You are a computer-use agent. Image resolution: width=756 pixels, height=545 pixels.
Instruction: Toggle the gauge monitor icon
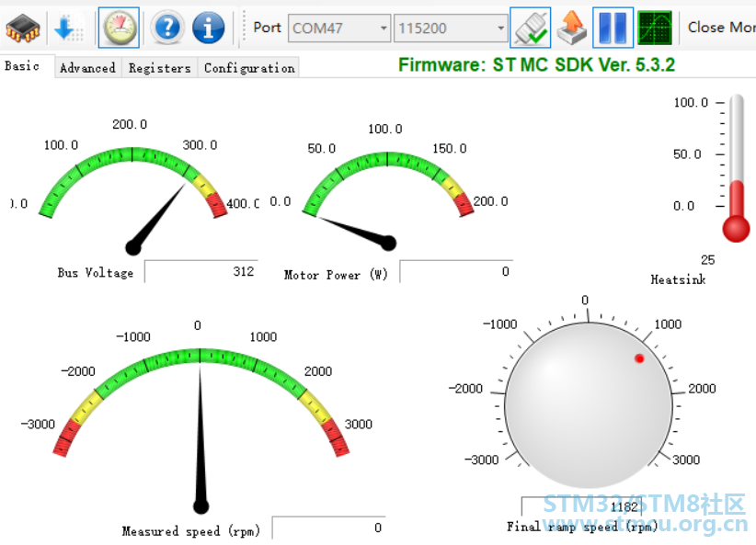tap(119, 28)
